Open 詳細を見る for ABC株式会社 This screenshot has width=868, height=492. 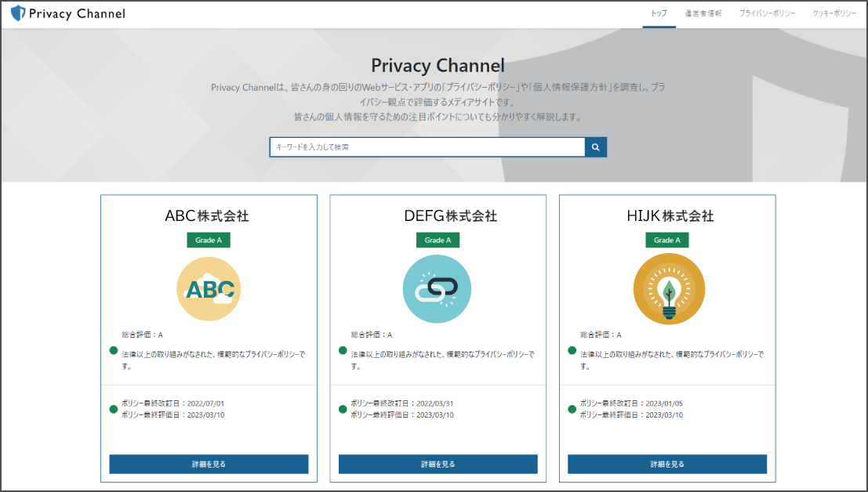click(208, 464)
